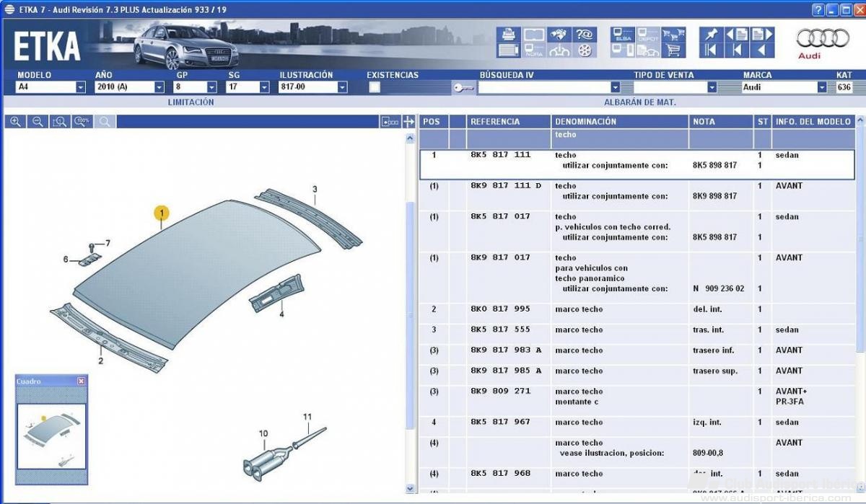Click the document-with-car icon

pyautogui.click(x=648, y=50)
